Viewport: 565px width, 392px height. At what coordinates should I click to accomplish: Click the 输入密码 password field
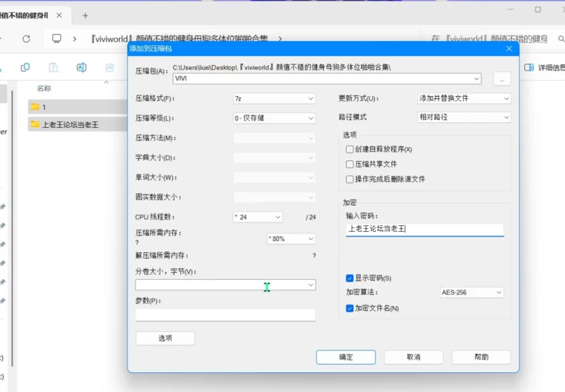425,230
